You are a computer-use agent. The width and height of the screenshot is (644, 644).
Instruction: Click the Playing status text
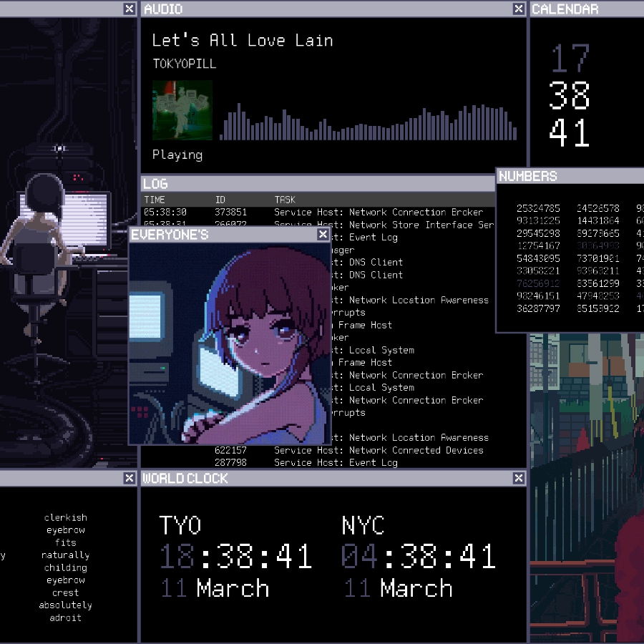177,155
